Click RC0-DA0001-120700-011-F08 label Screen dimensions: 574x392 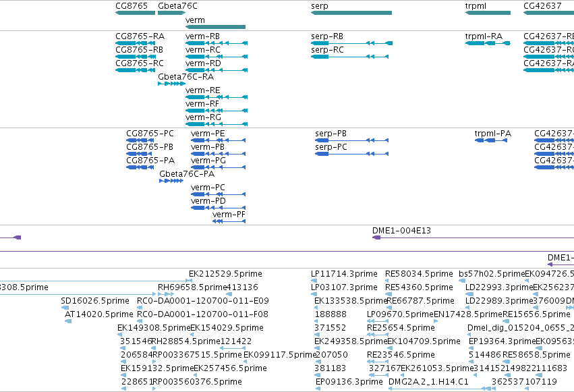point(202,314)
